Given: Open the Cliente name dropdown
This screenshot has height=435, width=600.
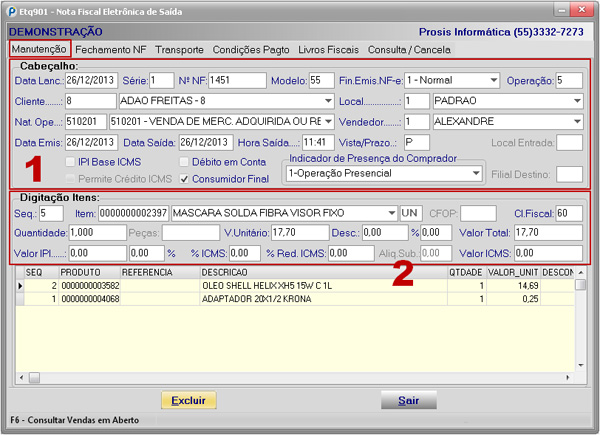Looking at the screenshot, I should pos(328,101).
